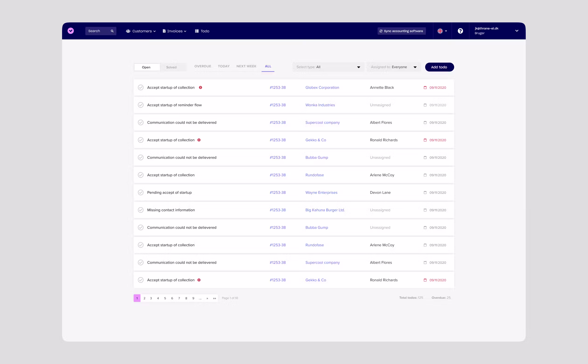The height and width of the screenshot is (364, 588).
Task: Check off first Supercool company todo
Action: point(140,122)
